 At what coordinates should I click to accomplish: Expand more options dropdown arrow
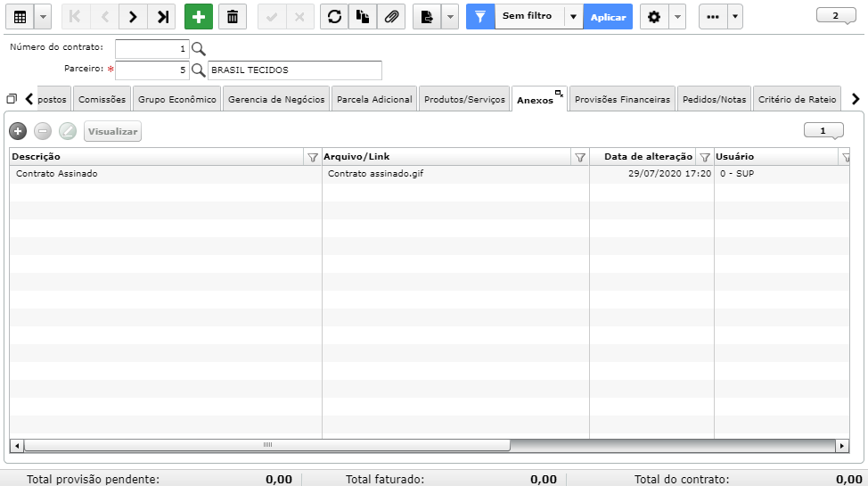click(735, 17)
